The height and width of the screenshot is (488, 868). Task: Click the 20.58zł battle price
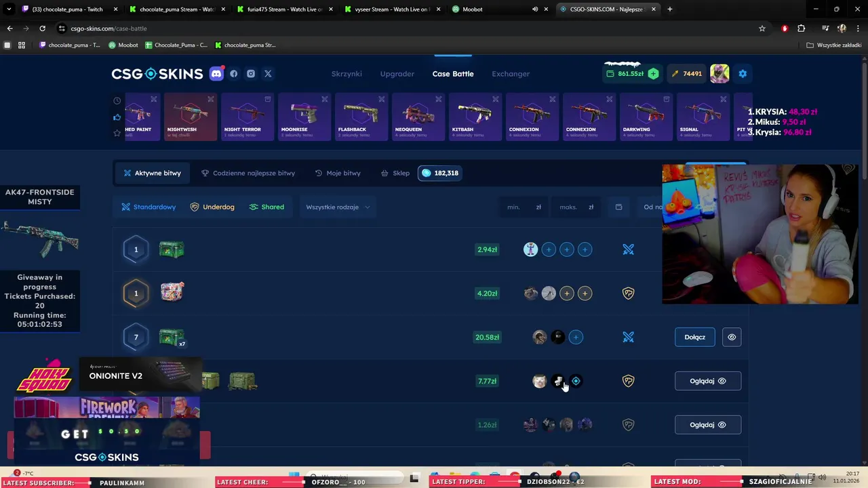click(x=487, y=337)
